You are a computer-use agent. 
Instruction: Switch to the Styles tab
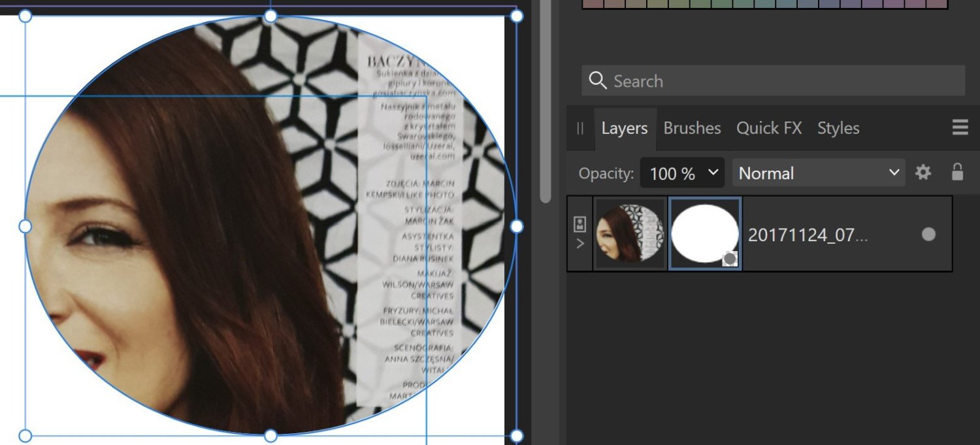pyautogui.click(x=838, y=128)
